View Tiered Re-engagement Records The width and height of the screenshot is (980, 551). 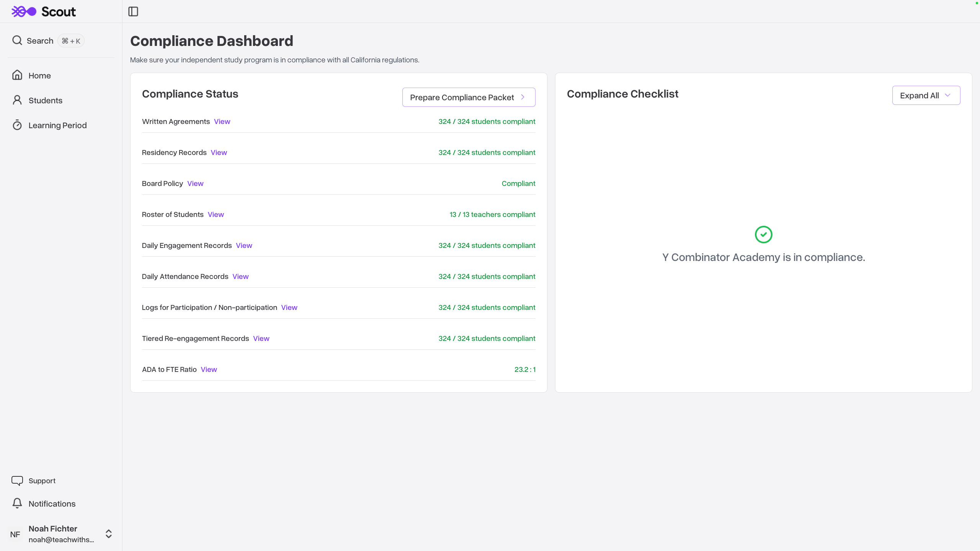261,339
